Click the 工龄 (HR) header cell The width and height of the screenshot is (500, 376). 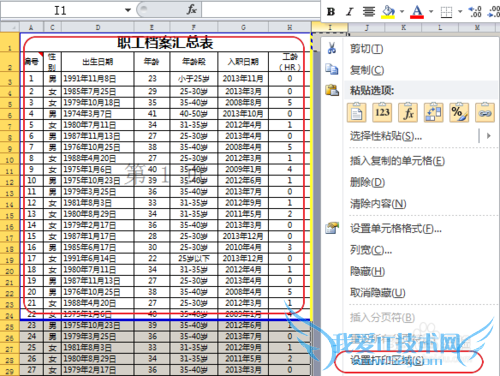tap(289, 62)
